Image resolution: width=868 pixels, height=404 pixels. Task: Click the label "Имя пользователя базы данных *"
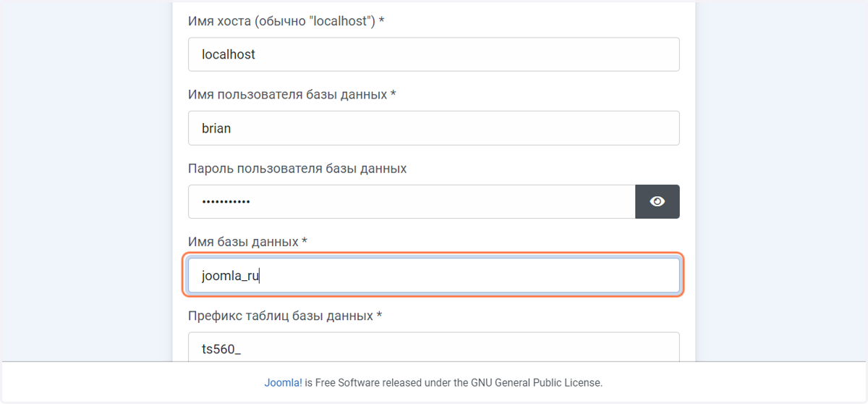292,95
